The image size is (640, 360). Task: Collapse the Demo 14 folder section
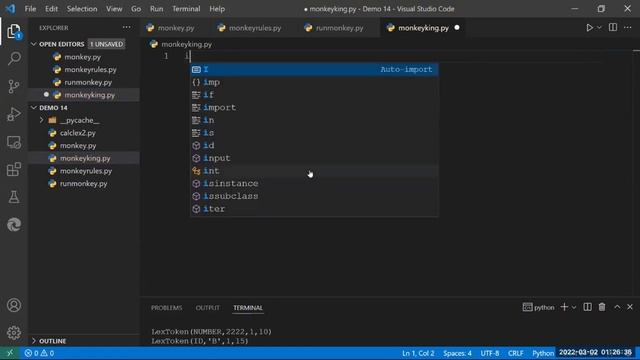click(x=34, y=108)
